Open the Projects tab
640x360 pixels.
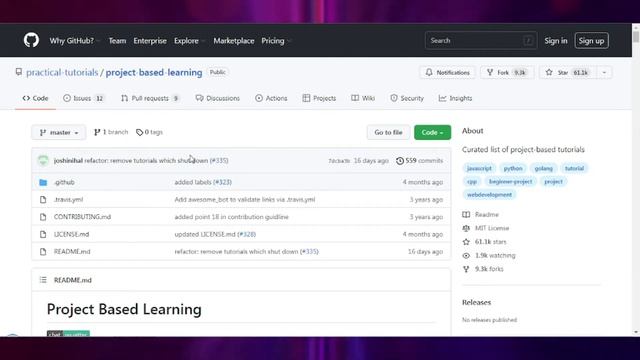(x=319, y=98)
